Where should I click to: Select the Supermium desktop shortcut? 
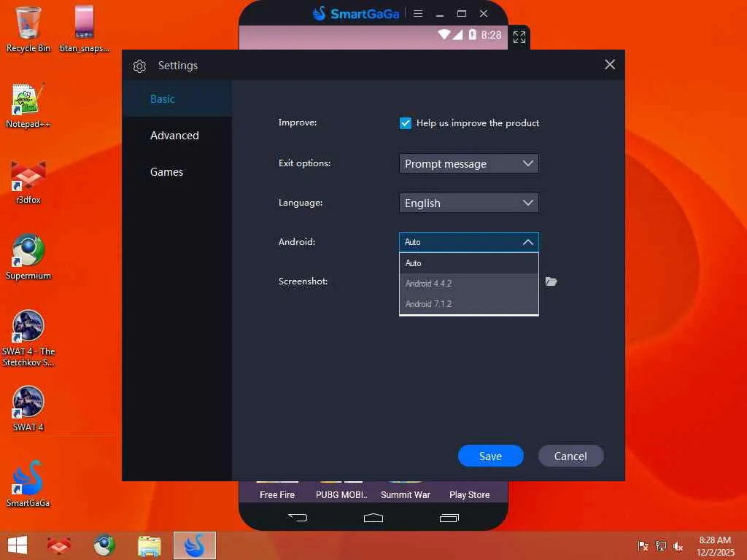pyautogui.click(x=28, y=257)
